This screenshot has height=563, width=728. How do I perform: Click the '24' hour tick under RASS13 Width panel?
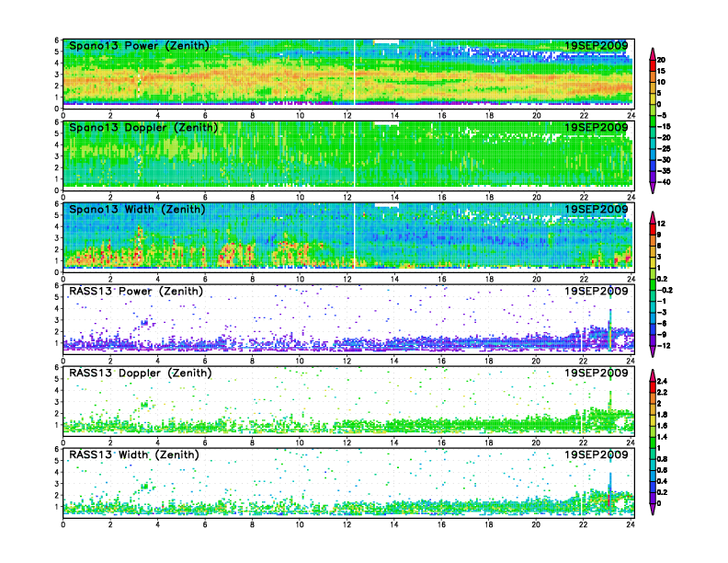(631, 524)
